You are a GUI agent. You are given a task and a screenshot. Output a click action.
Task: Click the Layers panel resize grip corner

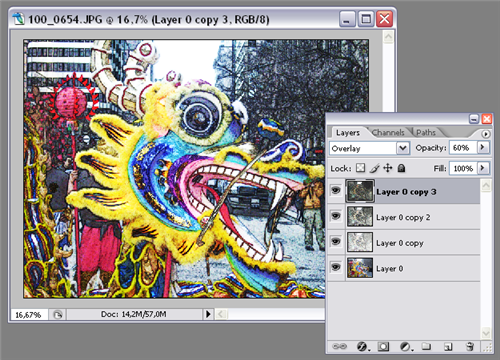(x=488, y=348)
